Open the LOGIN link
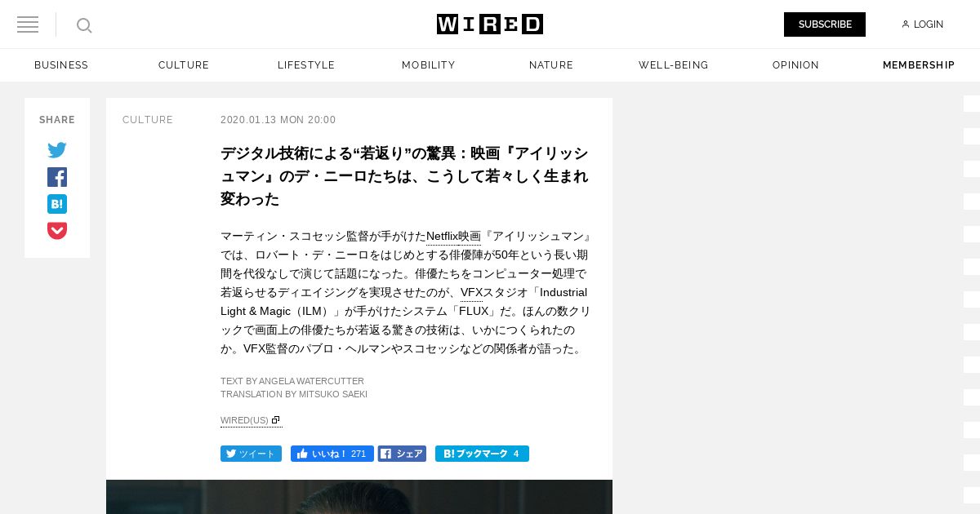This screenshot has height=514, width=980. click(923, 24)
